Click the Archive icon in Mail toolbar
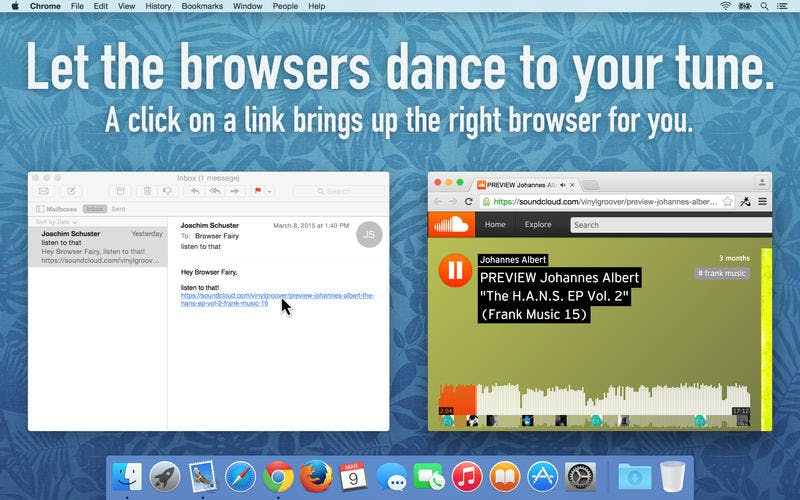This screenshot has width=800, height=500. point(121,191)
